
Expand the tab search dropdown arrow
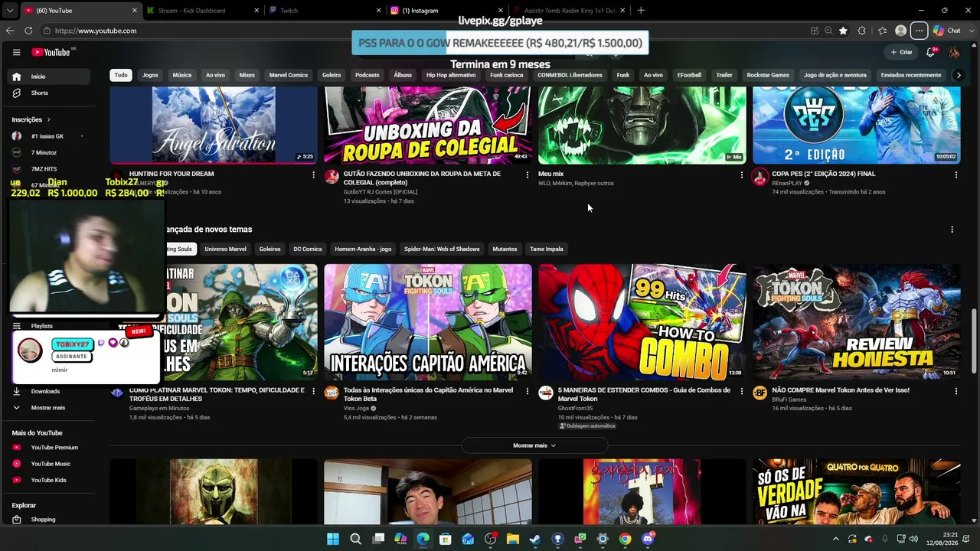(x=9, y=11)
